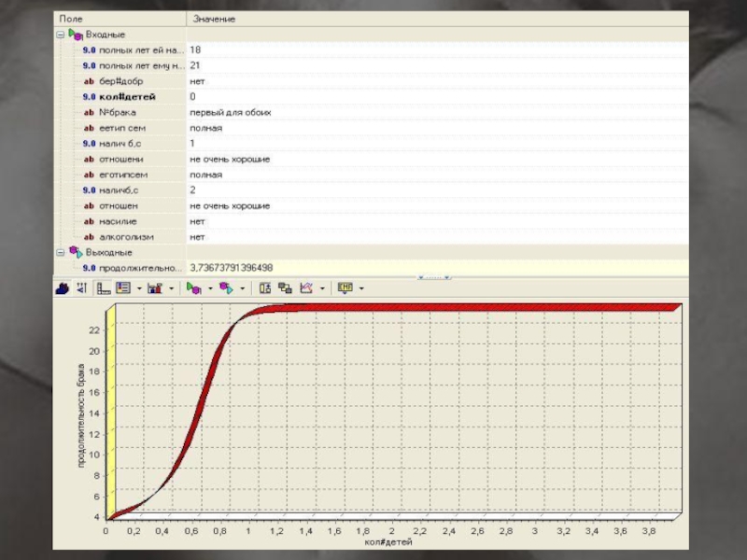Click the axes icon in chart toolbar

coord(104,288)
